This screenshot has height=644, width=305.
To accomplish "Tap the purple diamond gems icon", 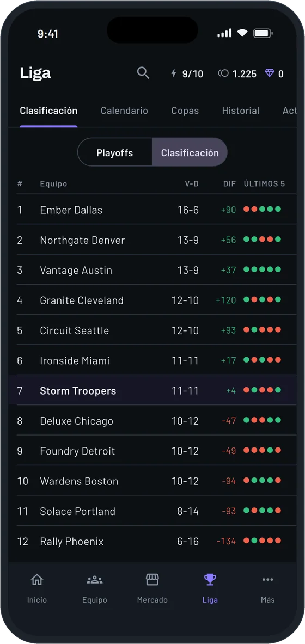I will pyautogui.click(x=269, y=73).
